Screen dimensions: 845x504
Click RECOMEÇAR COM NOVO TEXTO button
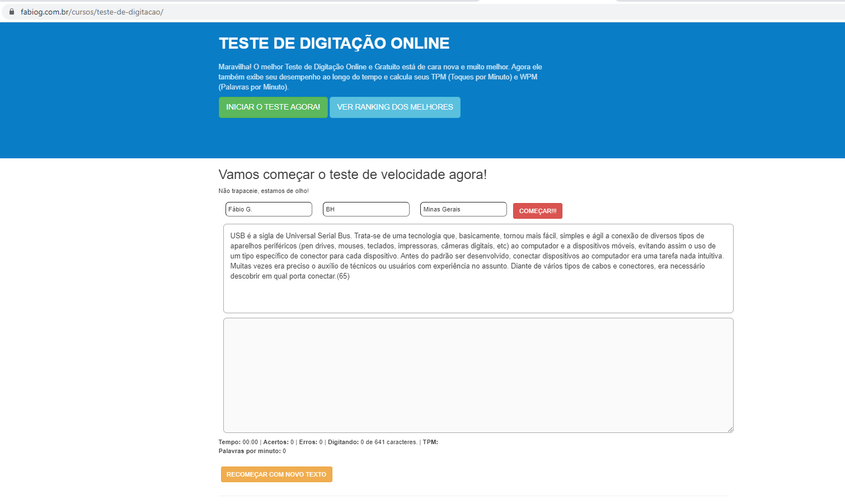coord(276,474)
